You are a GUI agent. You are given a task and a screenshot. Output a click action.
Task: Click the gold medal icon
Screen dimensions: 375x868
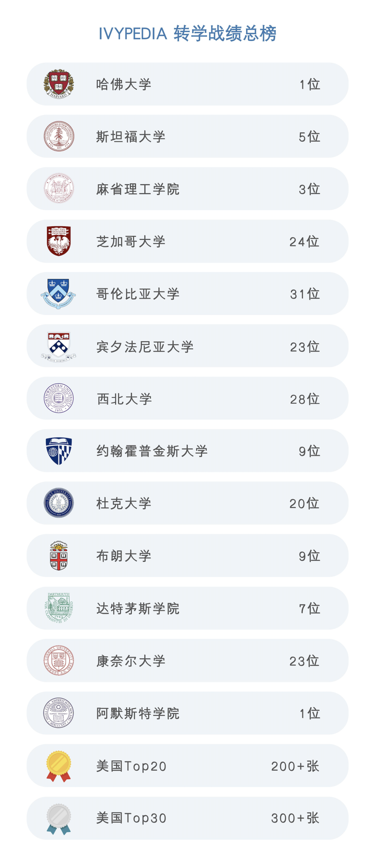(x=59, y=766)
